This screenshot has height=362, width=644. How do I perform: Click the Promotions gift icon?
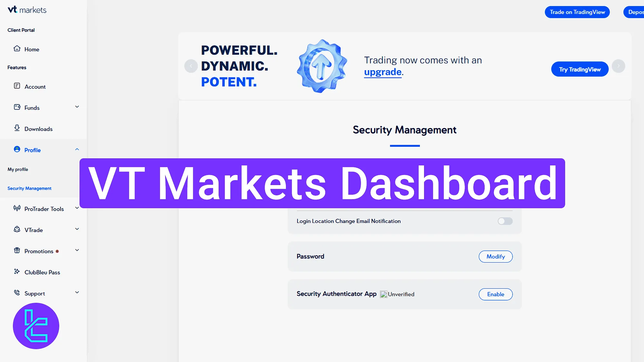click(17, 250)
